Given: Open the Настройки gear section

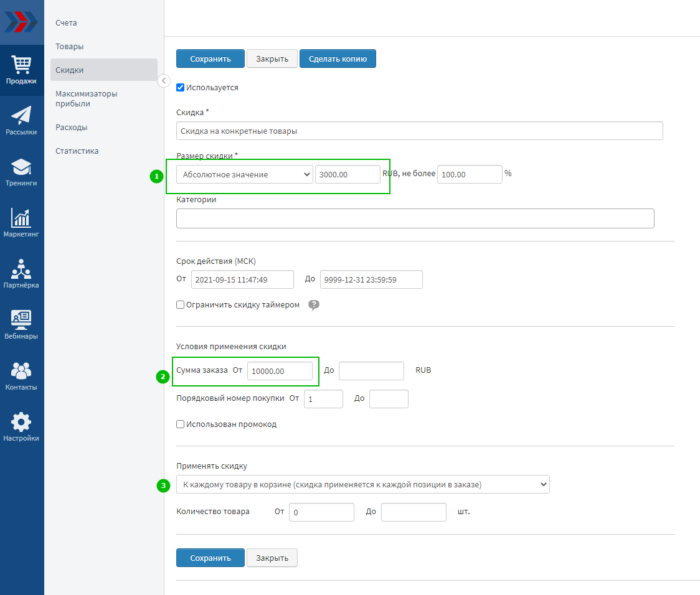Looking at the screenshot, I should tap(21, 427).
